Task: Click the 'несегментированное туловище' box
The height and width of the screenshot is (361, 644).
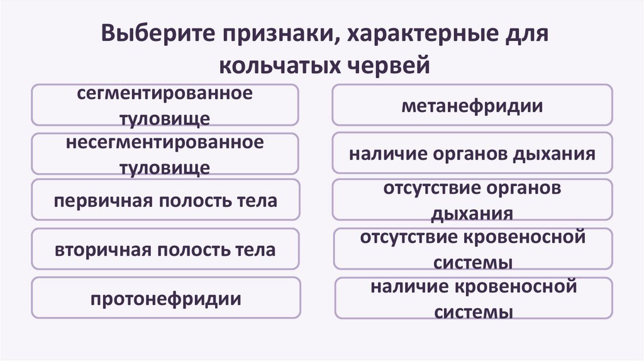Action: [165, 153]
